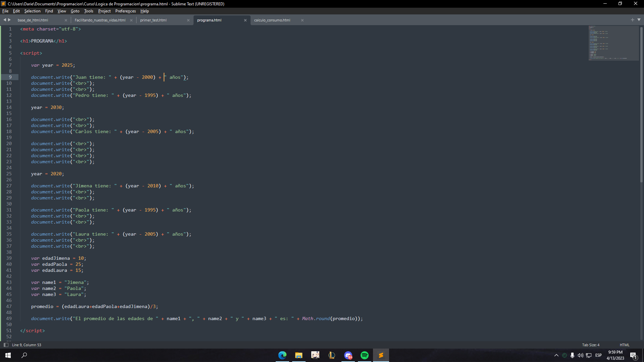Open the Preferences menu
This screenshot has width=644, height=362.
coord(125,11)
